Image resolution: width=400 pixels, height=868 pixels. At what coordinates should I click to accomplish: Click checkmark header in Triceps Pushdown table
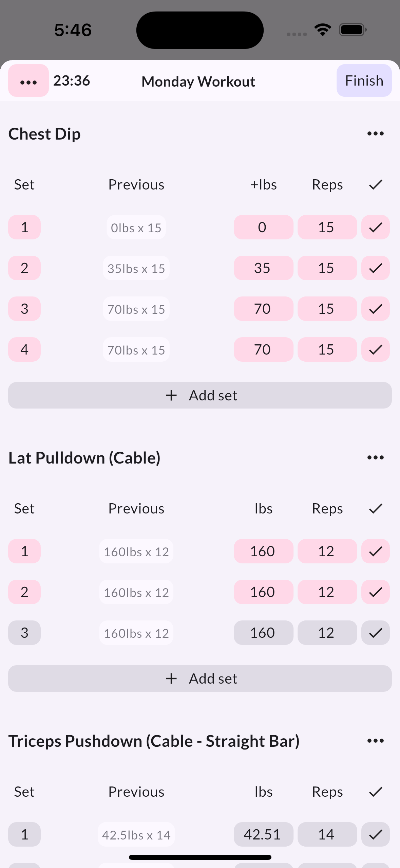[x=375, y=791]
